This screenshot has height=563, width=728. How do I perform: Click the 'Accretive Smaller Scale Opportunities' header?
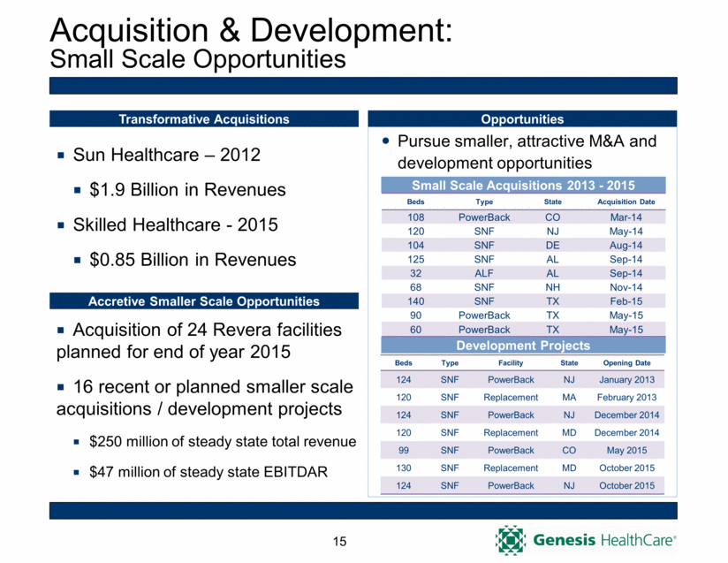[x=204, y=301]
